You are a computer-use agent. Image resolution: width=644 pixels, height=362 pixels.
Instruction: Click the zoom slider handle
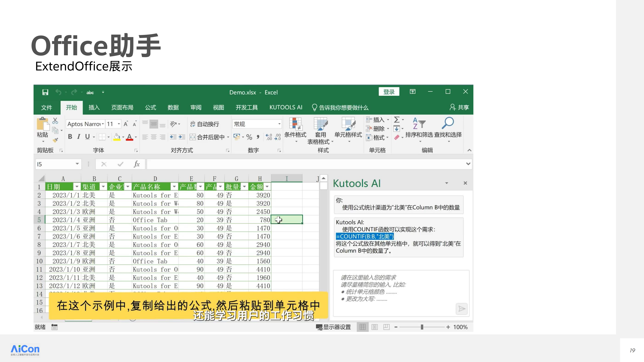pyautogui.click(x=422, y=327)
